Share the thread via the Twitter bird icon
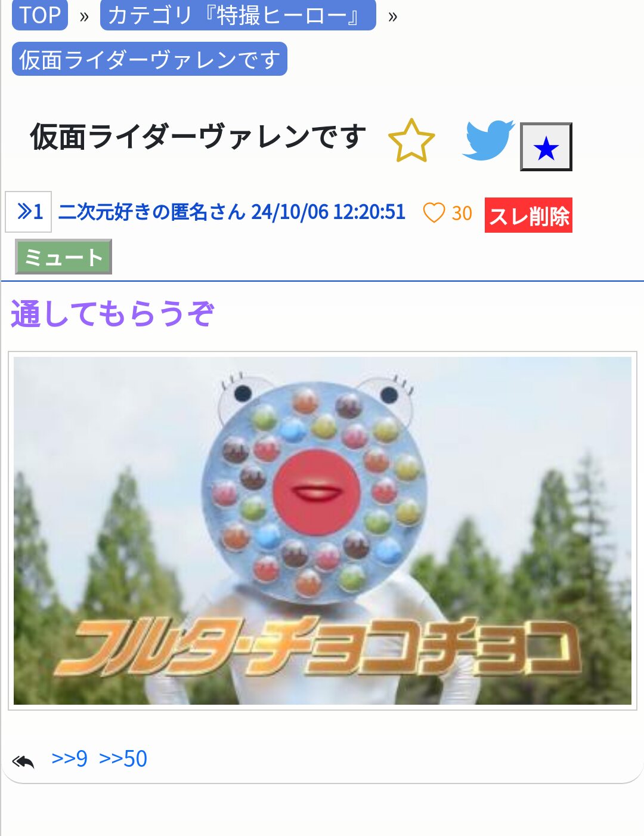The image size is (644, 836). pos(488,140)
